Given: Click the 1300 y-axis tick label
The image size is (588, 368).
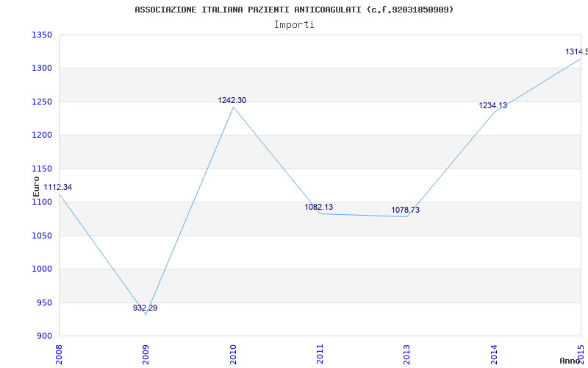Looking at the screenshot, I should pos(41,68).
